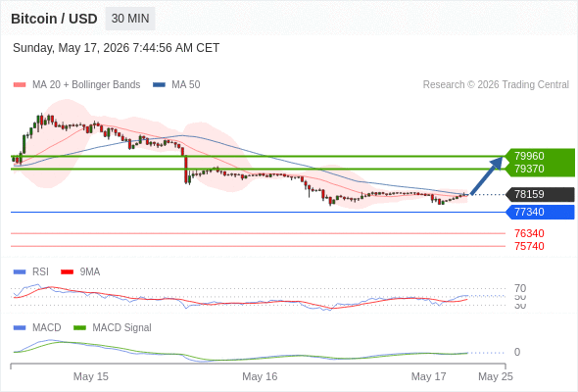Click the 75740 red support level label

[529, 246]
